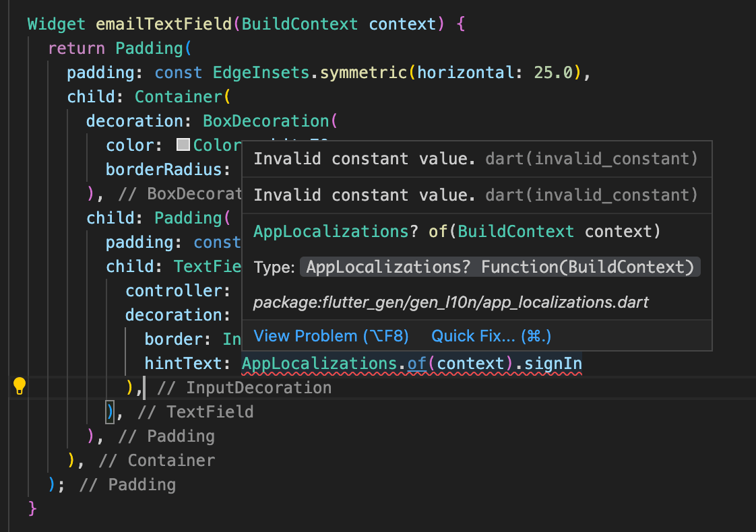Click the EdgeInsets class name
Image resolution: width=756 pixels, height=532 pixels.
click(261, 72)
